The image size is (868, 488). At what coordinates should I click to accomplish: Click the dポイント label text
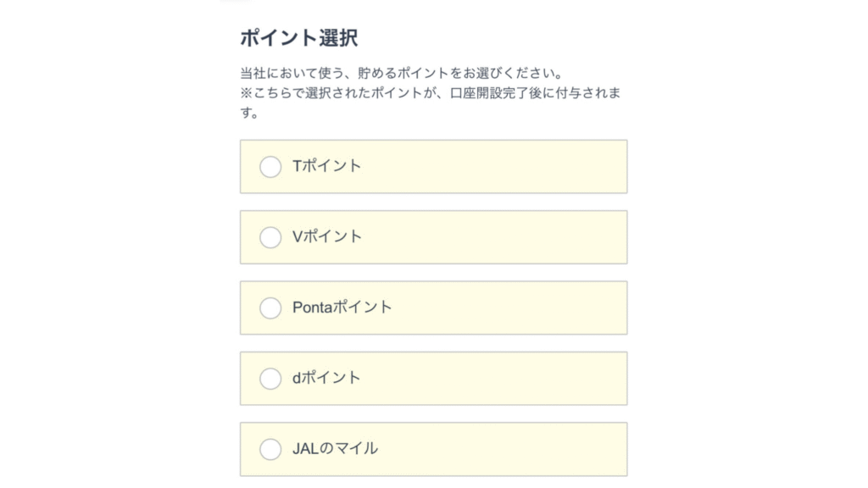pos(327,377)
